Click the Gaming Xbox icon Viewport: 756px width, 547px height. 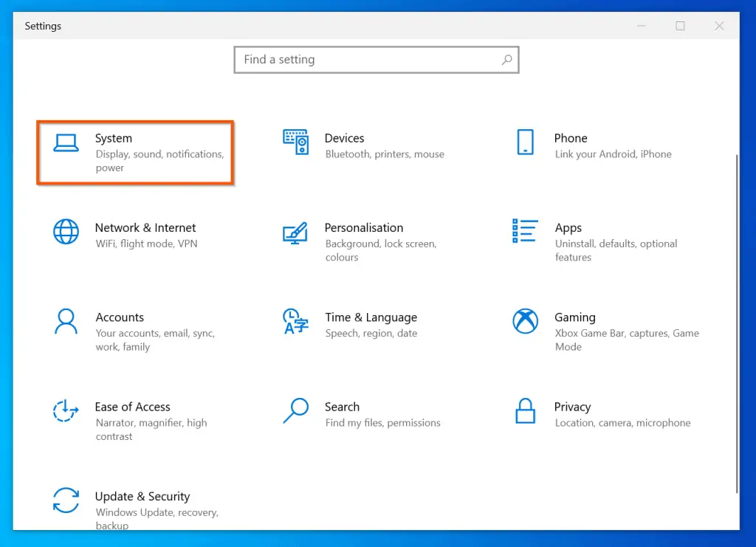pyautogui.click(x=525, y=321)
